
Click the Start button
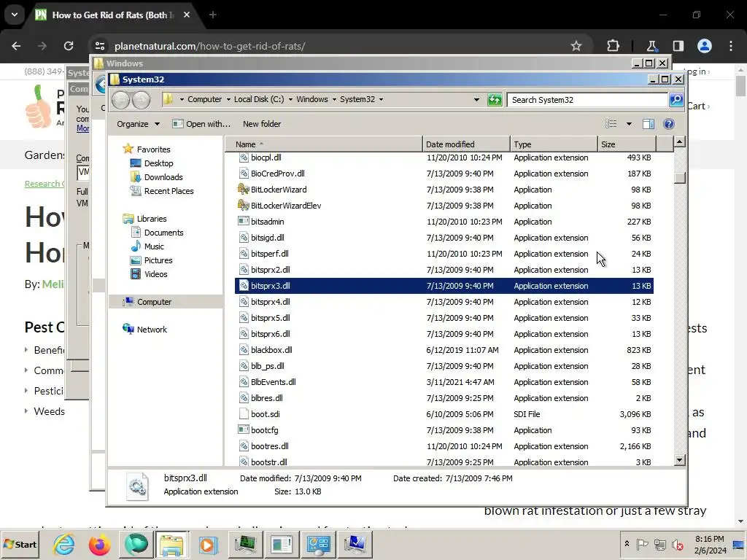tap(20, 544)
